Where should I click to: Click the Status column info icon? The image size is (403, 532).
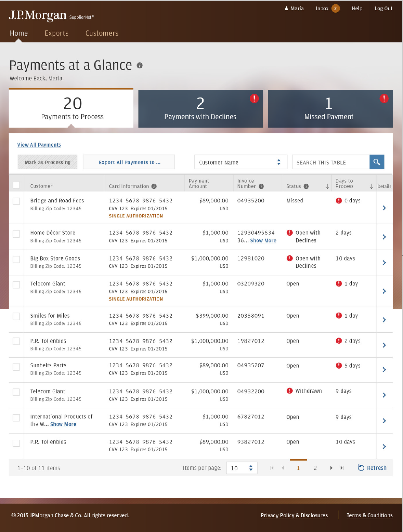[x=306, y=186]
